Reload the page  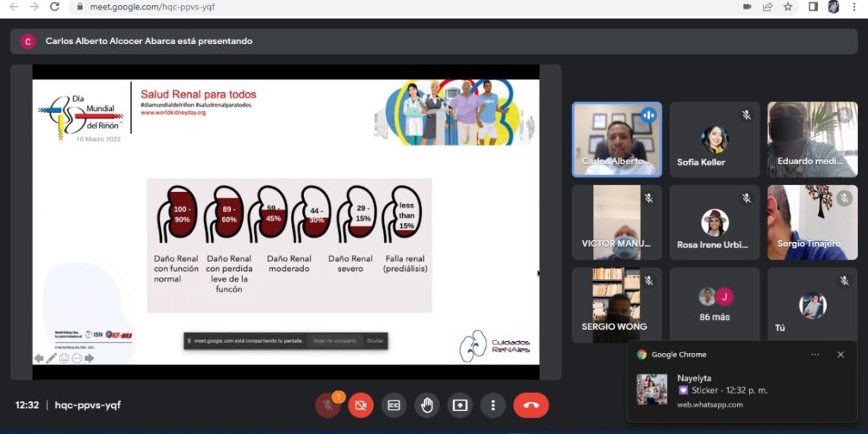point(54,7)
